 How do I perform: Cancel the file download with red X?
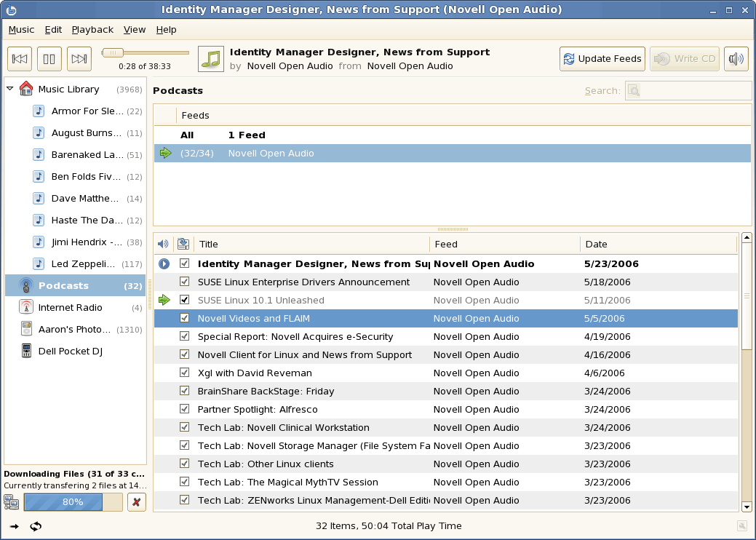[137, 501]
